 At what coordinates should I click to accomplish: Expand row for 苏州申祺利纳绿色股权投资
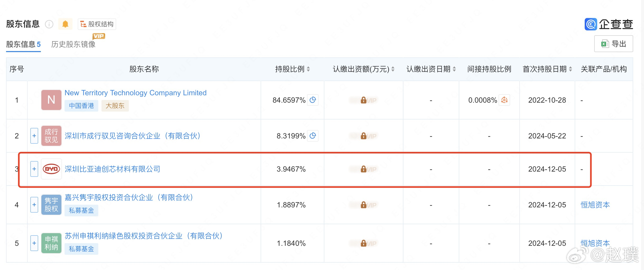[34, 243]
